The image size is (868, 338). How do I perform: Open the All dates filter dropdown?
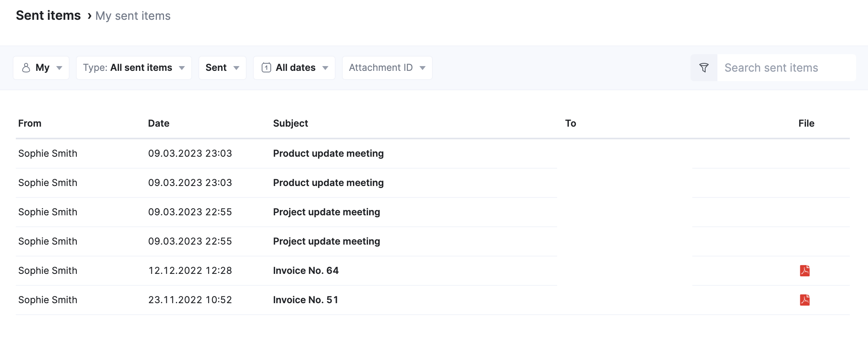(x=294, y=68)
